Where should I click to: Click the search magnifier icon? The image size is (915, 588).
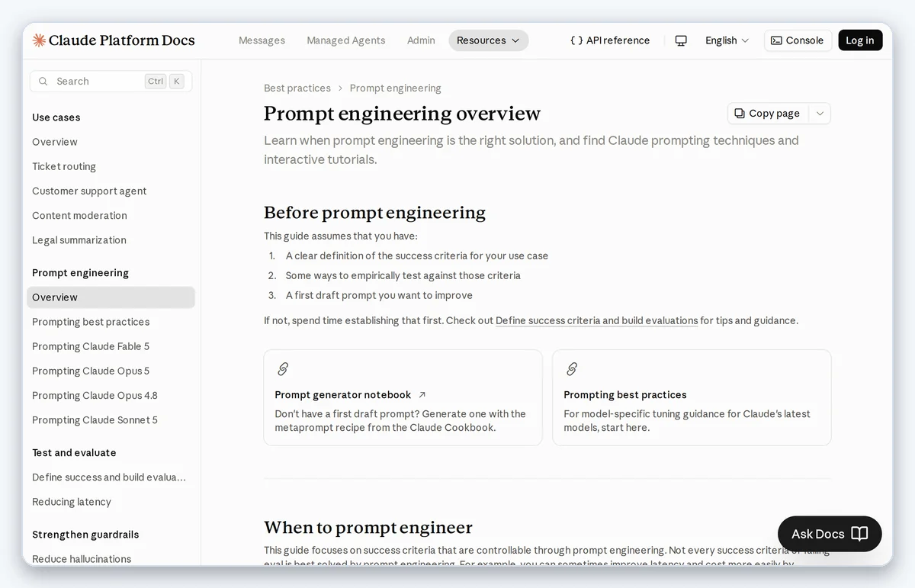coord(43,82)
